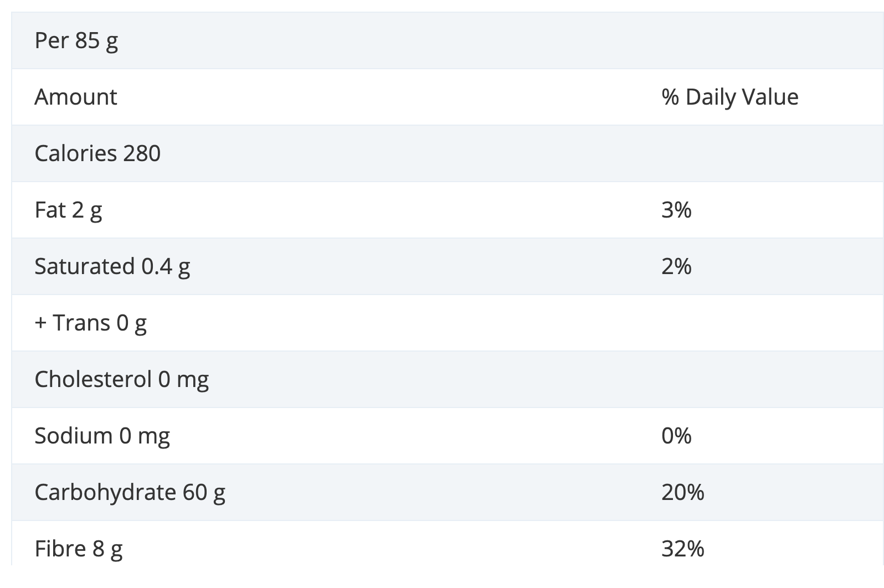
Task: Click the 32% daily value for Fibre
Action: click(x=682, y=549)
